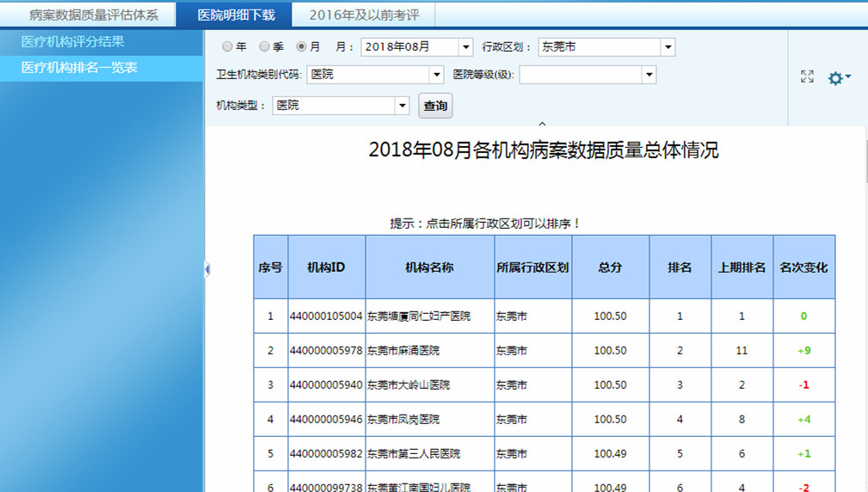Click the fullscreen expand icon

click(807, 77)
